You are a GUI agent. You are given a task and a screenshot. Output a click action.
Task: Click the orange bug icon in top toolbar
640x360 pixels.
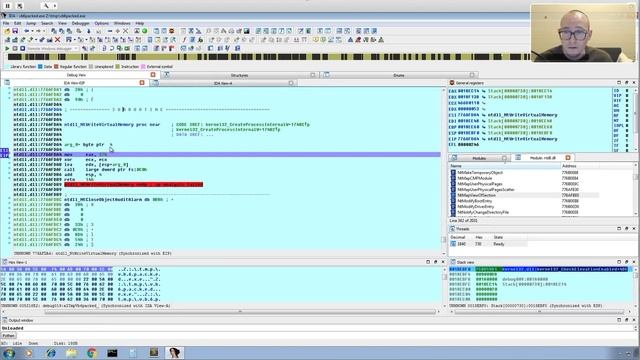coord(172,31)
